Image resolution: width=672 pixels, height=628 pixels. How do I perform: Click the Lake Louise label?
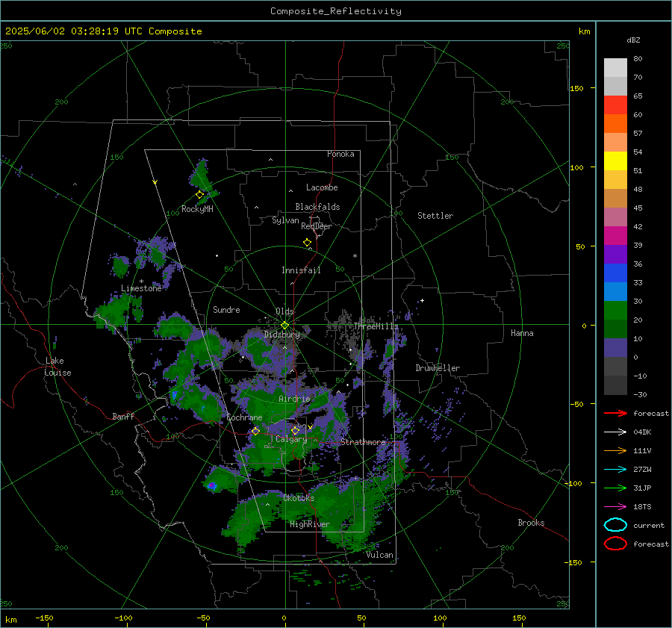tap(58, 367)
